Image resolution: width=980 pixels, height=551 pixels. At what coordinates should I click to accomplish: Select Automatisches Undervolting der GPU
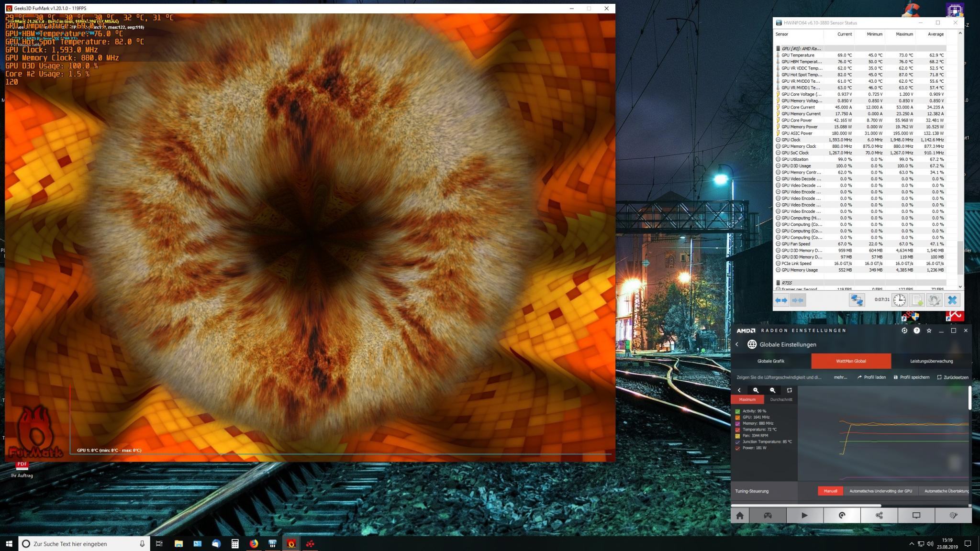coord(880,491)
